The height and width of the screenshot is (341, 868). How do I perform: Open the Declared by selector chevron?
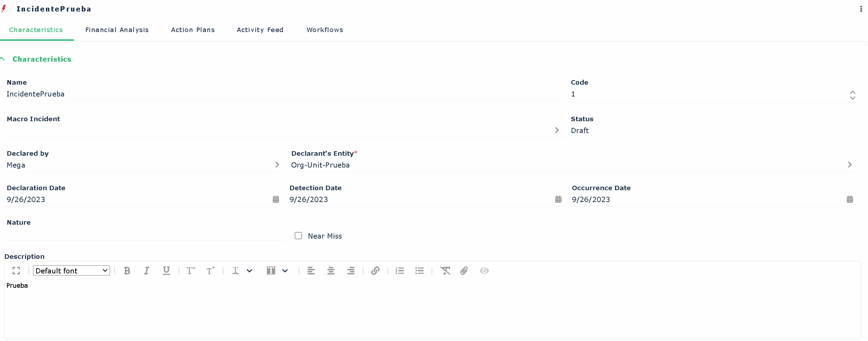(x=277, y=164)
